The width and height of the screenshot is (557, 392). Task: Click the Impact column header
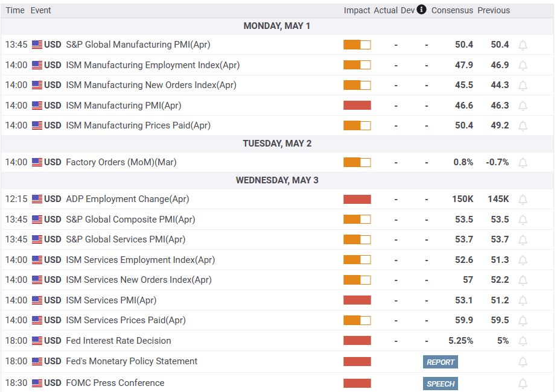tap(357, 10)
